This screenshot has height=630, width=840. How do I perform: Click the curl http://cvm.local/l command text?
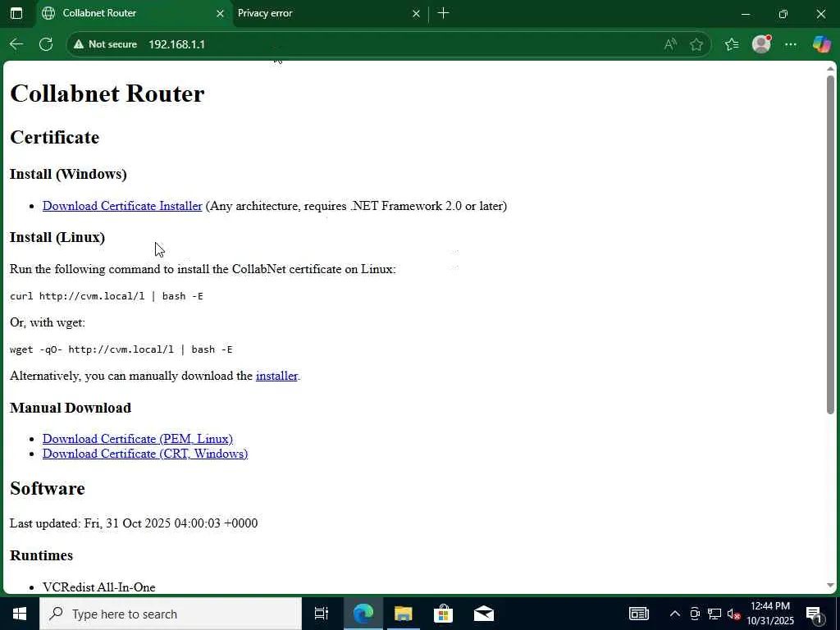[x=107, y=296]
